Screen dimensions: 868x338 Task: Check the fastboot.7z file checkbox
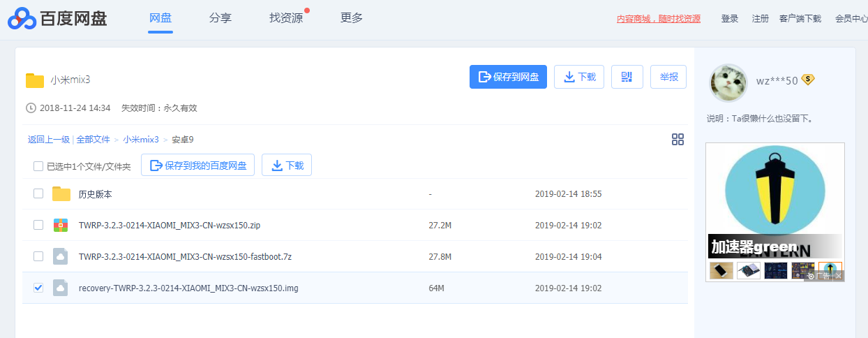pos(38,256)
